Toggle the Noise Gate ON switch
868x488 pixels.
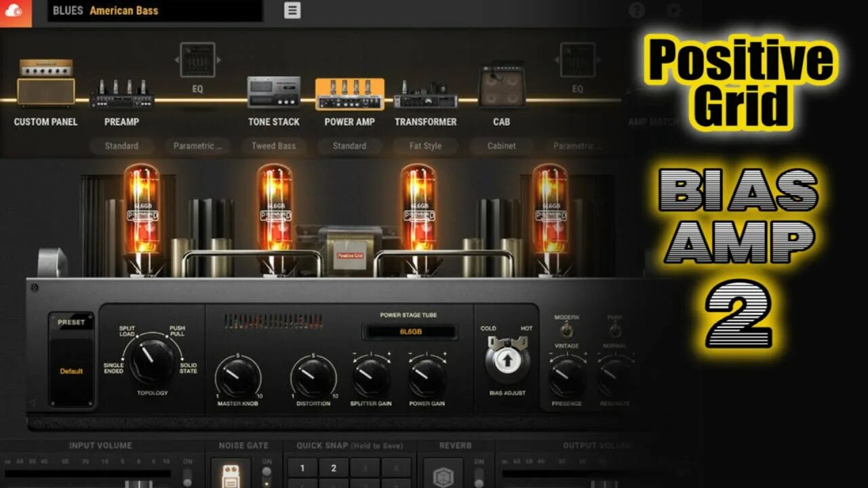(x=267, y=476)
